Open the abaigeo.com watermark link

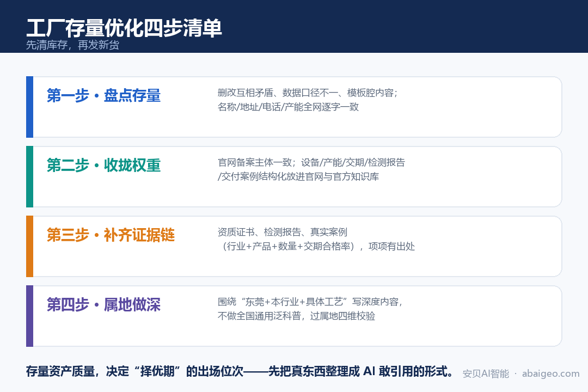[x=550, y=373]
